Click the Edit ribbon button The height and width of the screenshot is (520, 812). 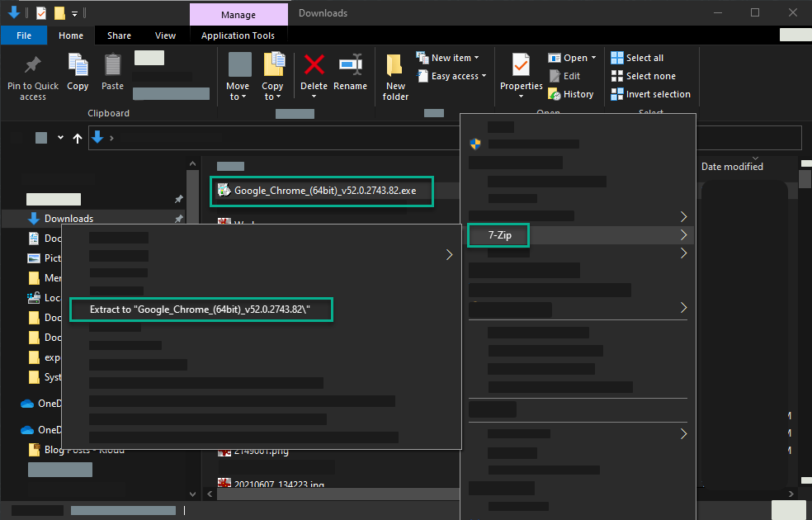click(x=565, y=76)
